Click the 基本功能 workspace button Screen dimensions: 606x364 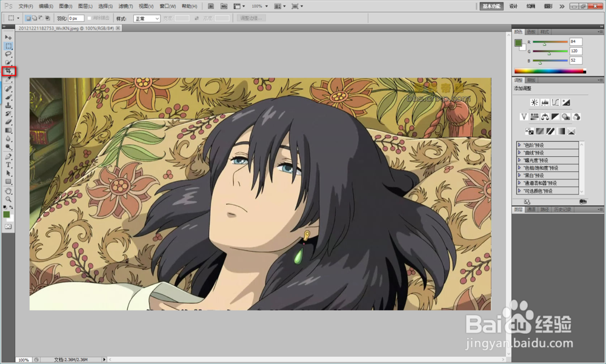pyautogui.click(x=491, y=6)
